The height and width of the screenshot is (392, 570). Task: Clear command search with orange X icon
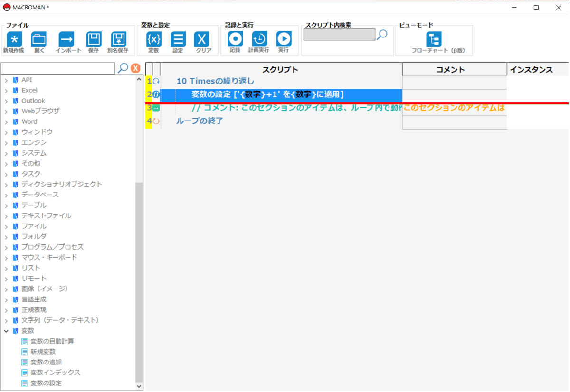point(135,68)
